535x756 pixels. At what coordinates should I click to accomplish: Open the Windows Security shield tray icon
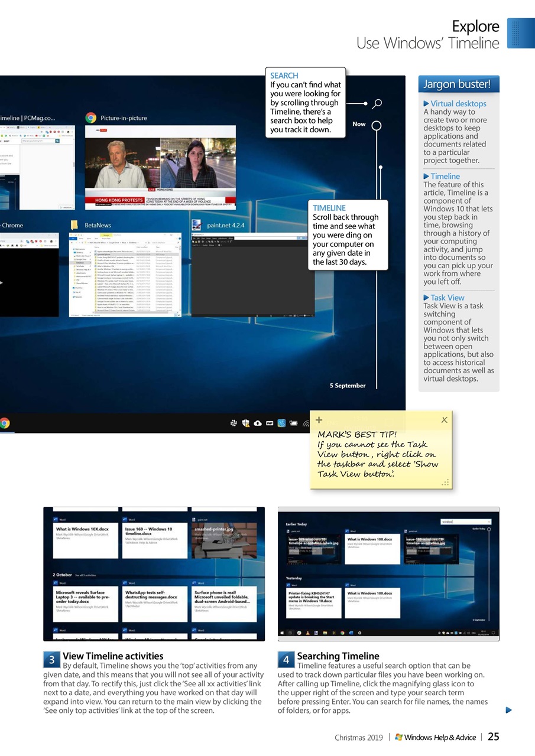pos(245,423)
